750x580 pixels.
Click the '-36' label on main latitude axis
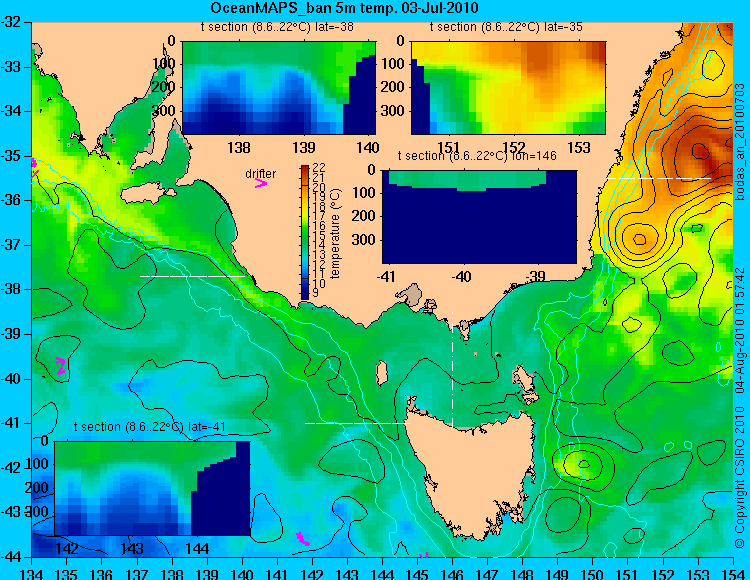point(10,200)
